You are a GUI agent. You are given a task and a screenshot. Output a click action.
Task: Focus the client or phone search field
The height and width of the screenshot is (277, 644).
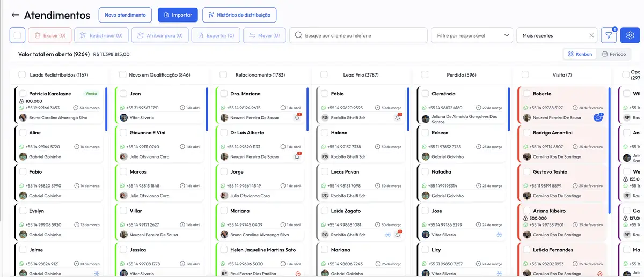[x=358, y=35]
